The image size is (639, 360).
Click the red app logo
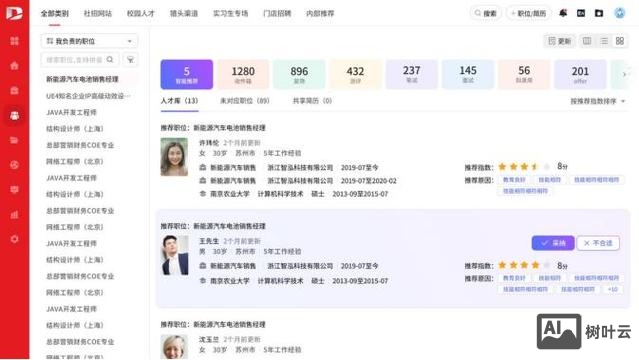pyautogui.click(x=14, y=13)
